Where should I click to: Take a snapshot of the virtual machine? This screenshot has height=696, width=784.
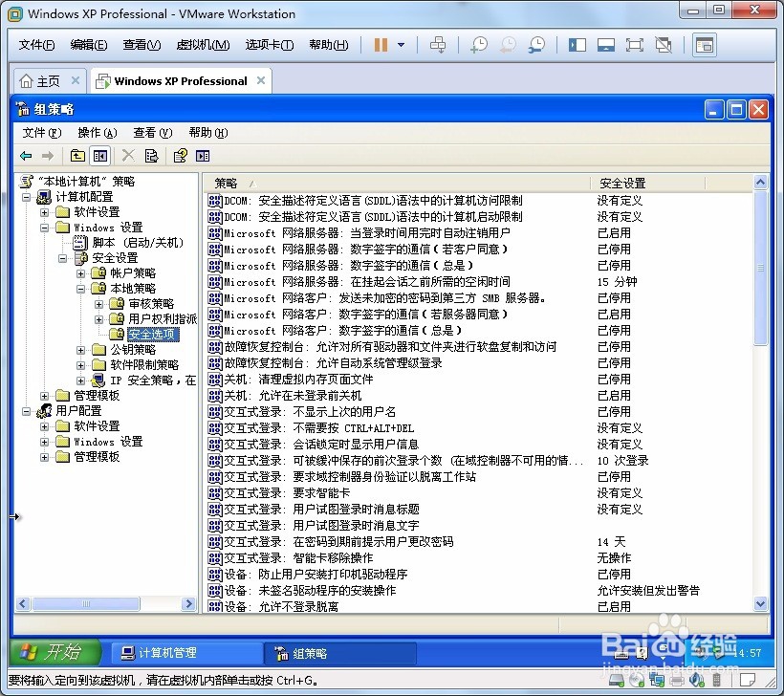pos(477,44)
